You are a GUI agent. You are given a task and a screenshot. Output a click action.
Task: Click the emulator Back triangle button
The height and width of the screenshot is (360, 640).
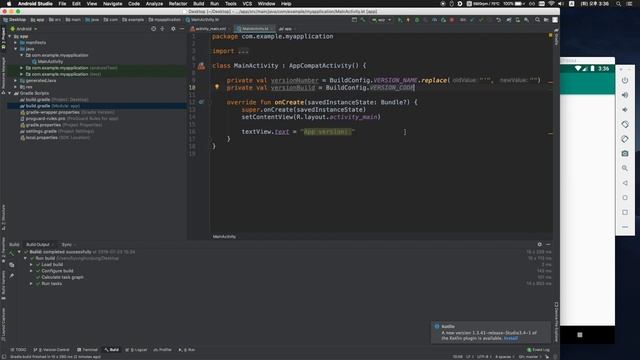click(x=625, y=183)
